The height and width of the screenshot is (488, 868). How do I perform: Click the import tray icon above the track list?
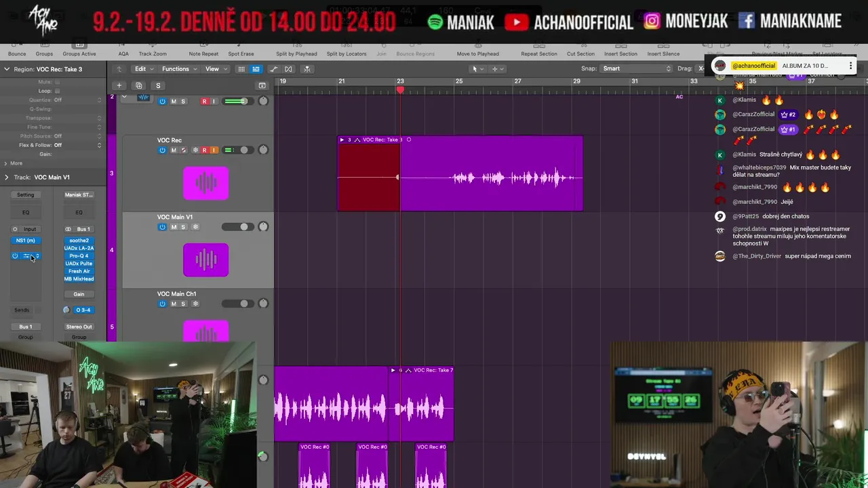pos(262,85)
